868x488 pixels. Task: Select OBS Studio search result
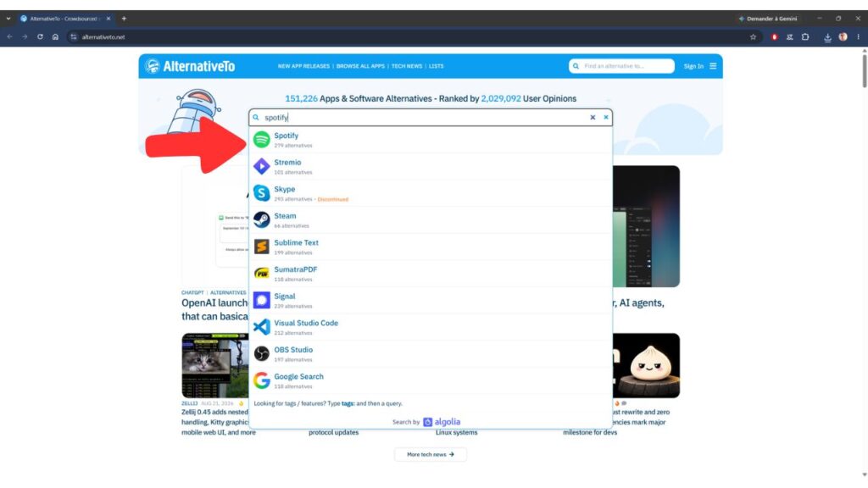tap(431, 353)
